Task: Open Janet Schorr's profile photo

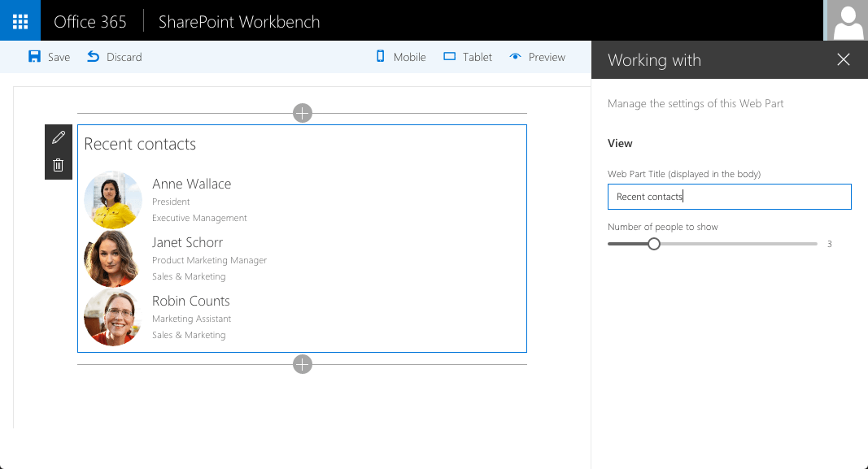Action: click(111, 258)
